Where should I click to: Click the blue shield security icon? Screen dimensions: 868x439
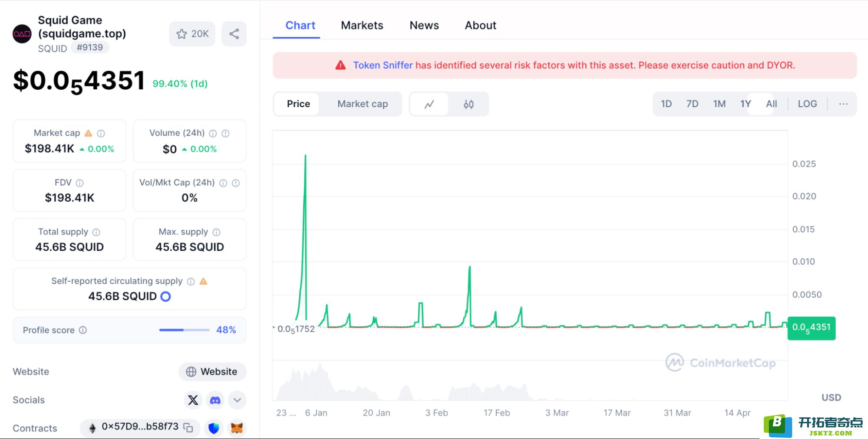(214, 428)
